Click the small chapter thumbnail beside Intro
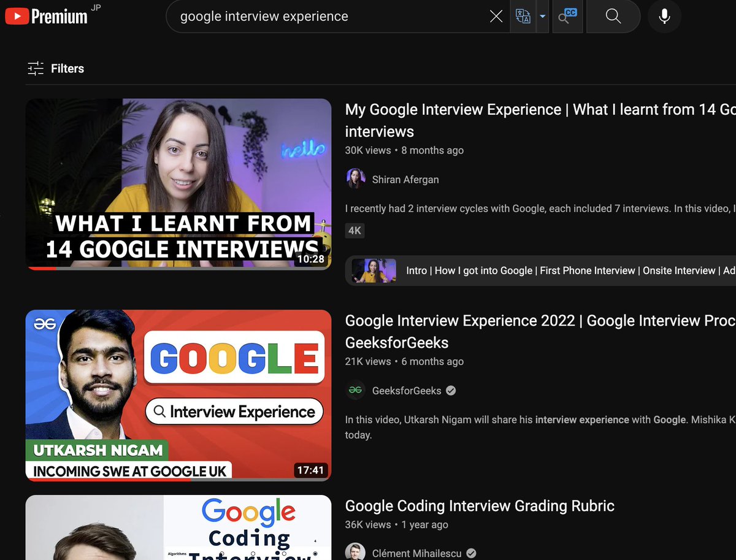The height and width of the screenshot is (560, 736). [x=374, y=270]
